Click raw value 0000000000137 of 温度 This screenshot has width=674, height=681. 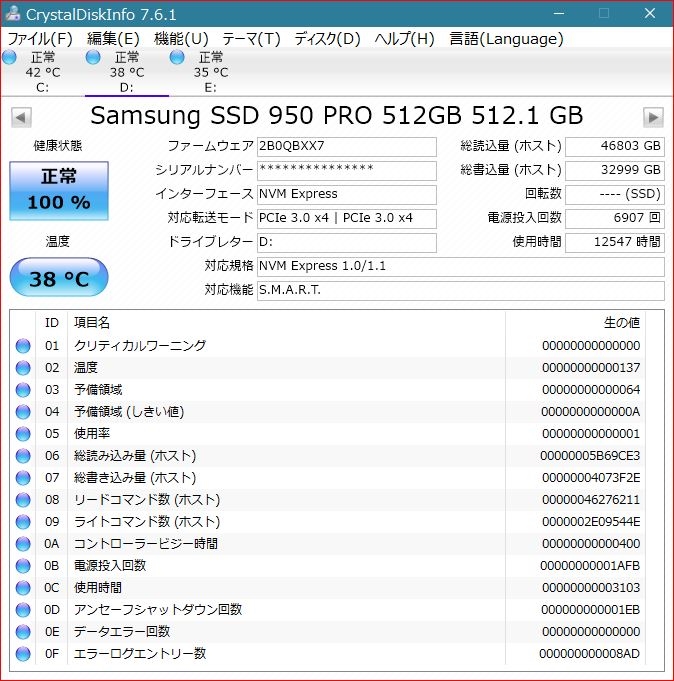(591, 368)
